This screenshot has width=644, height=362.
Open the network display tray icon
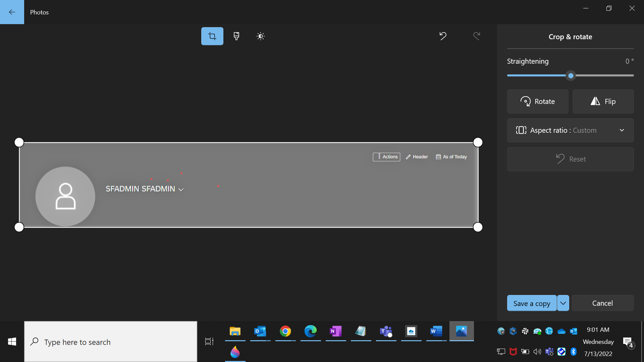501,351
